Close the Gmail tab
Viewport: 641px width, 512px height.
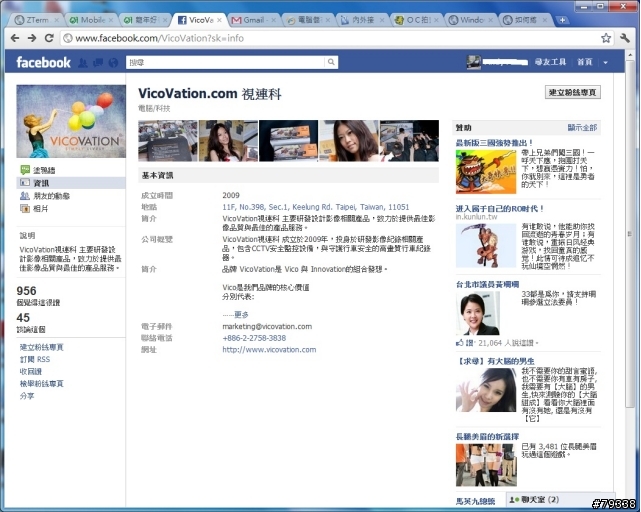tap(273, 20)
